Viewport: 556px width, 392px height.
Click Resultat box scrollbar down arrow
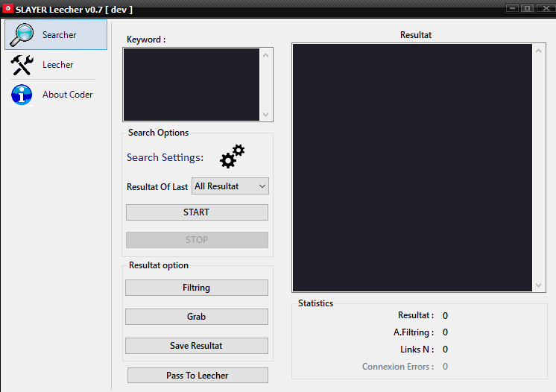[538, 285]
